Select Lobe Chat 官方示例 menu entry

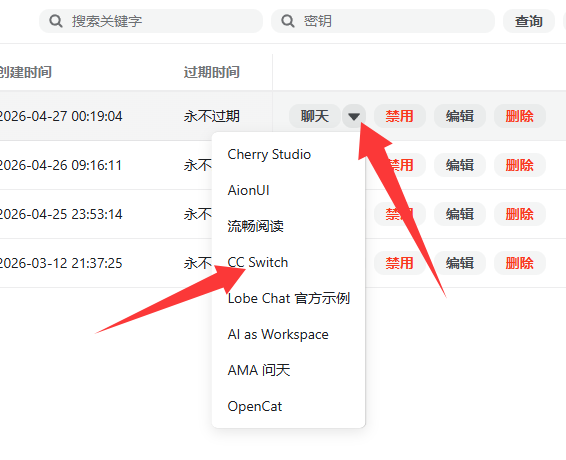coord(288,298)
